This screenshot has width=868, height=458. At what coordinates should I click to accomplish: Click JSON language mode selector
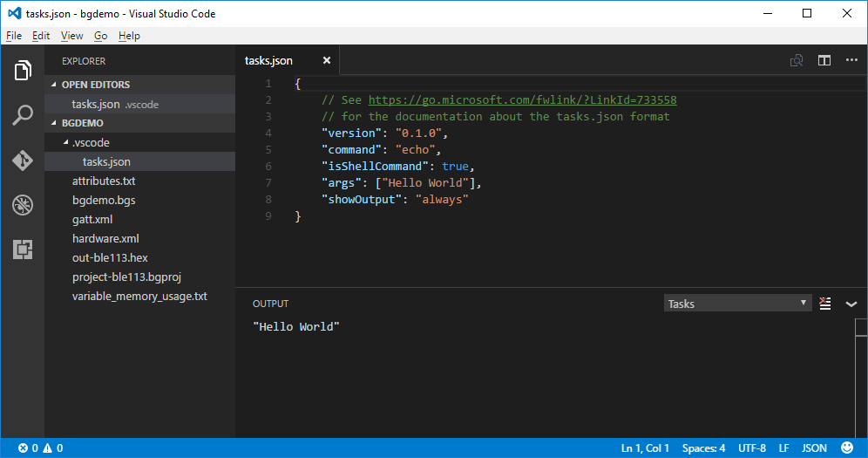coord(814,448)
